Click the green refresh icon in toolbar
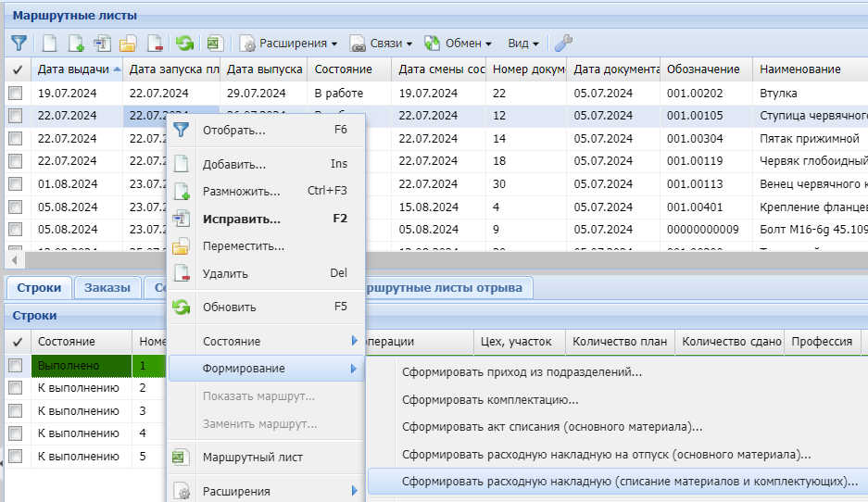This screenshot has width=868, height=502. pos(184,43)
